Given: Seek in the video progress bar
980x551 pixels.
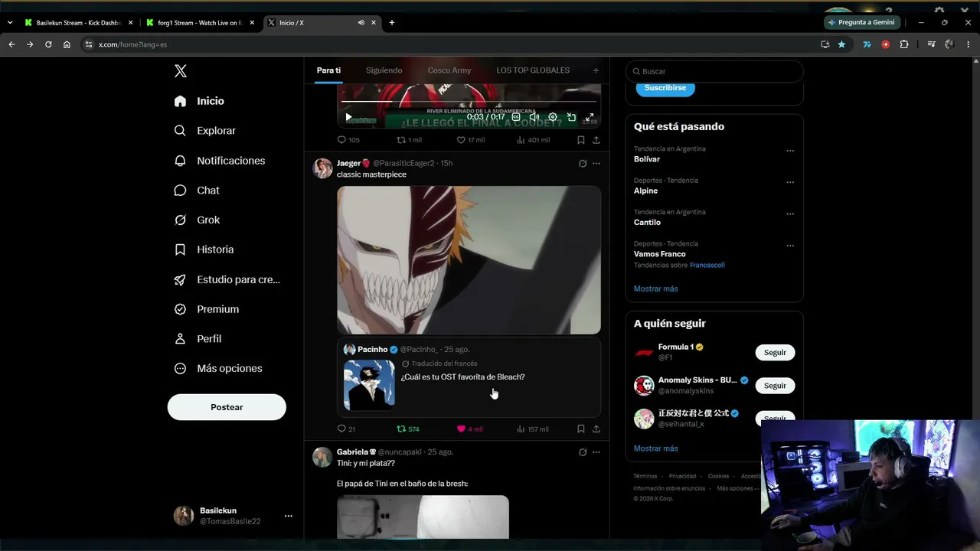Looking at the screenshot, I should coord(469,102).
